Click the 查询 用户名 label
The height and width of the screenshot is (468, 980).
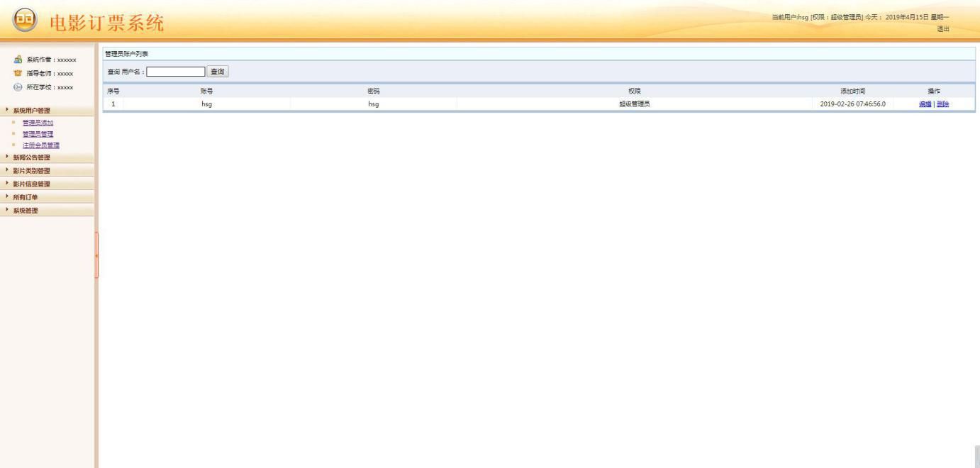126,72
